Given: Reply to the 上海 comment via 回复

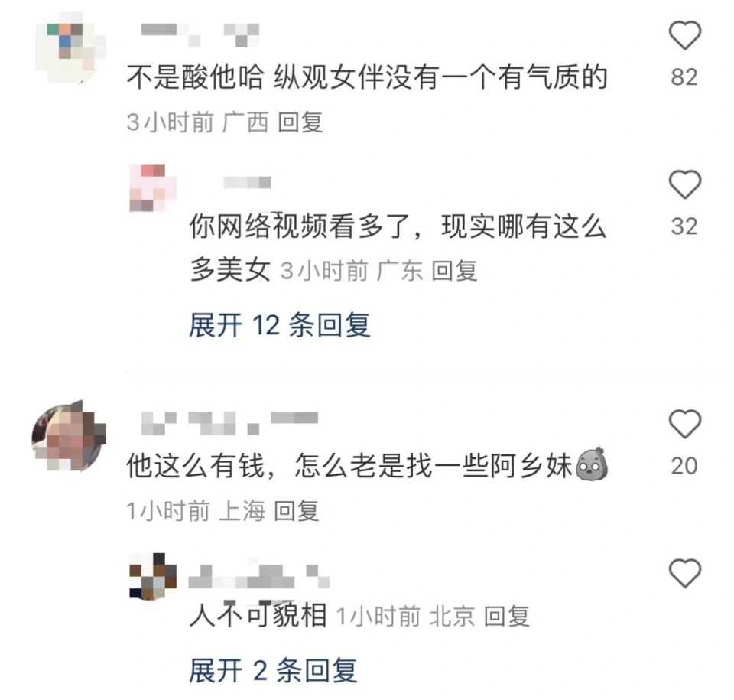Looking at the screenshot, I should coord(297,511).
